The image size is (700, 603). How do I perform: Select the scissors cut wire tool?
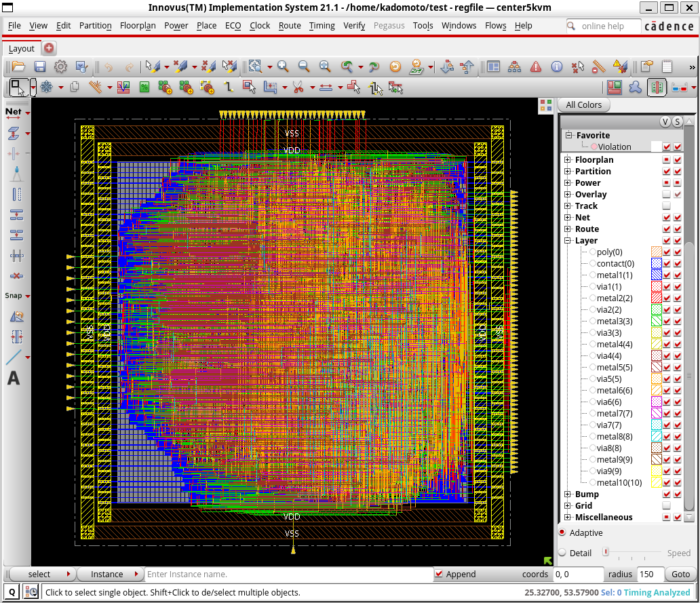298,87
